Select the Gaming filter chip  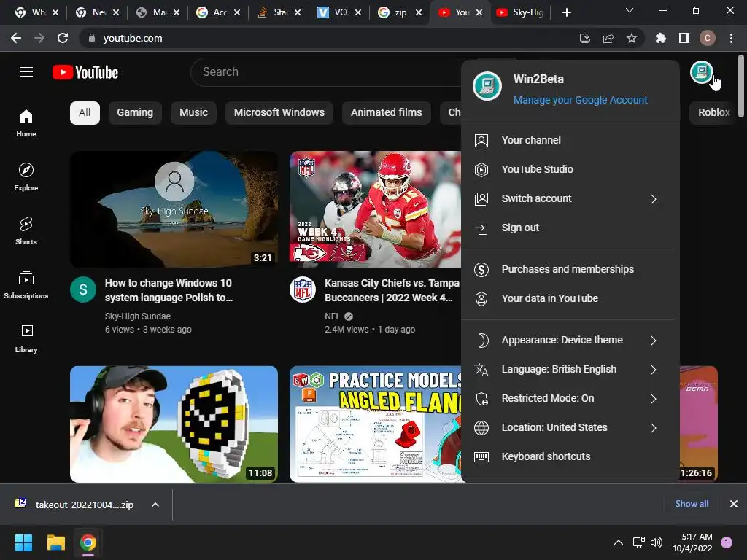(x=135, y=113)
